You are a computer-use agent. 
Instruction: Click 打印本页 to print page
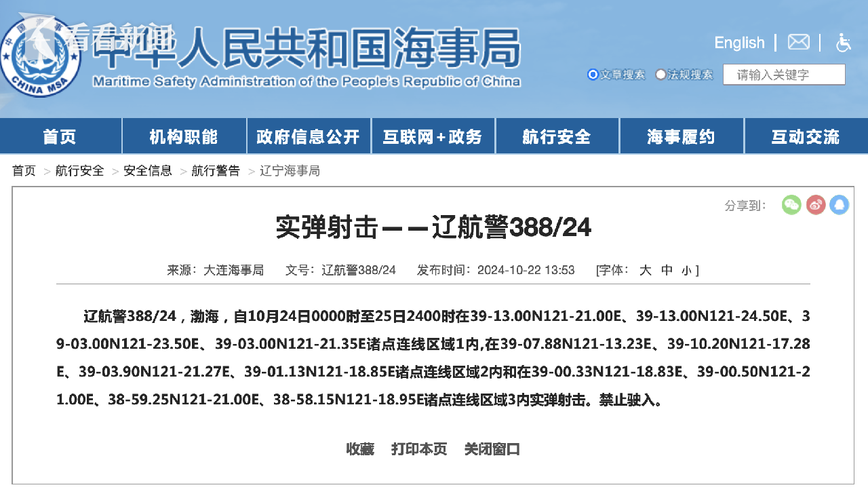pos(419,449)
